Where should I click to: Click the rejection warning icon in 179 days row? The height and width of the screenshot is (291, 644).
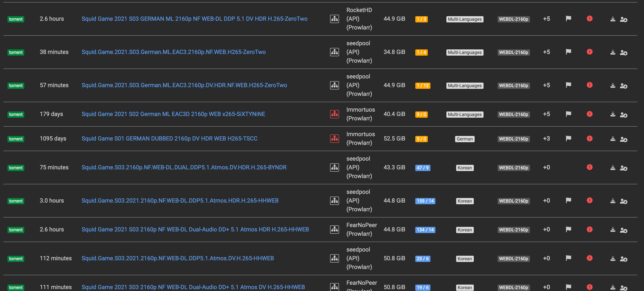pos(589,114)
